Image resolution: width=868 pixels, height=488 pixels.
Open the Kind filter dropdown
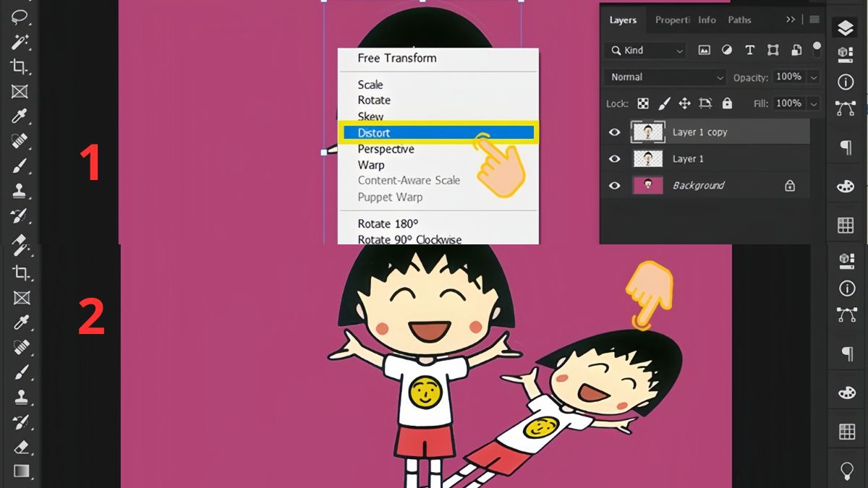(645, 51)
